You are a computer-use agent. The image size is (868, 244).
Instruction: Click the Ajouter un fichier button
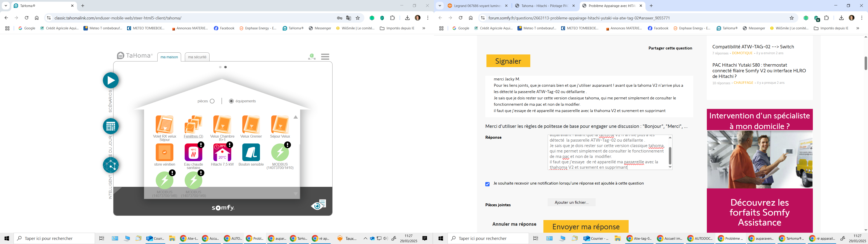tap(571, 202)
